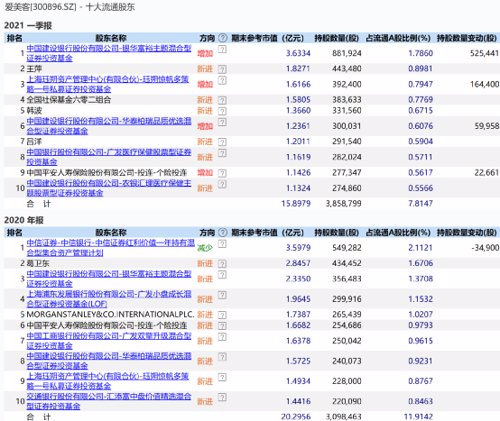
Task: Click the question-mark icon in 广发双擎升级混合型 row
Action: point(222,337)
